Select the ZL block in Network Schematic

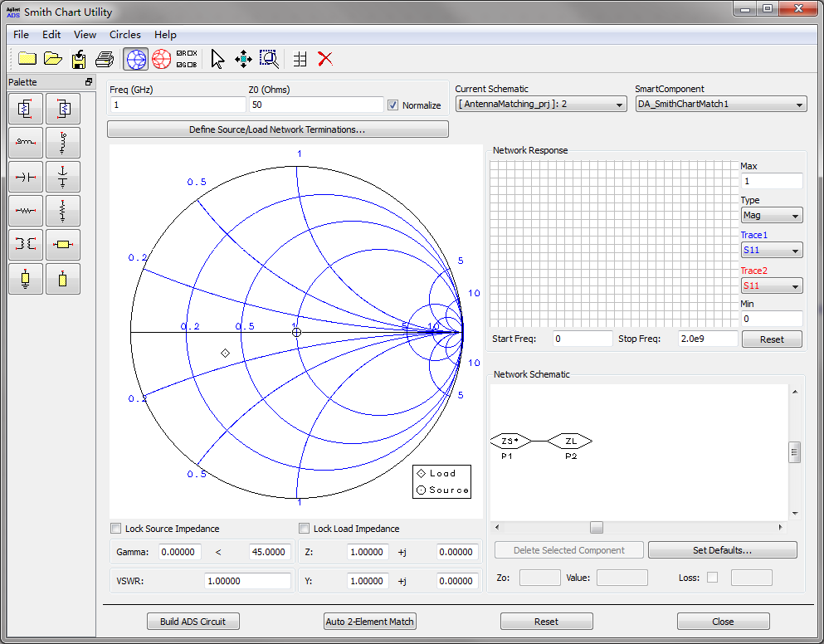[571, 441]
